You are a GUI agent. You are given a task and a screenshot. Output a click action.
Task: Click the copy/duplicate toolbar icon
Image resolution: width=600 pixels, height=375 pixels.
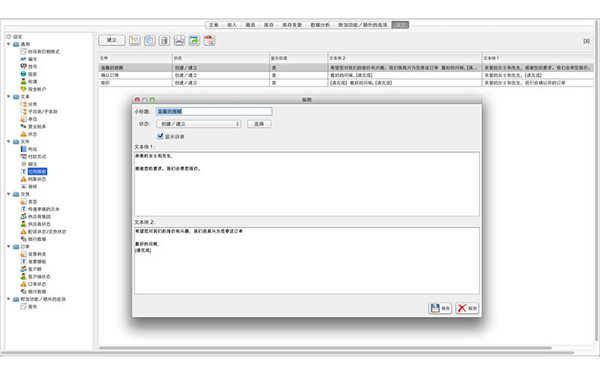click(150, 40)
